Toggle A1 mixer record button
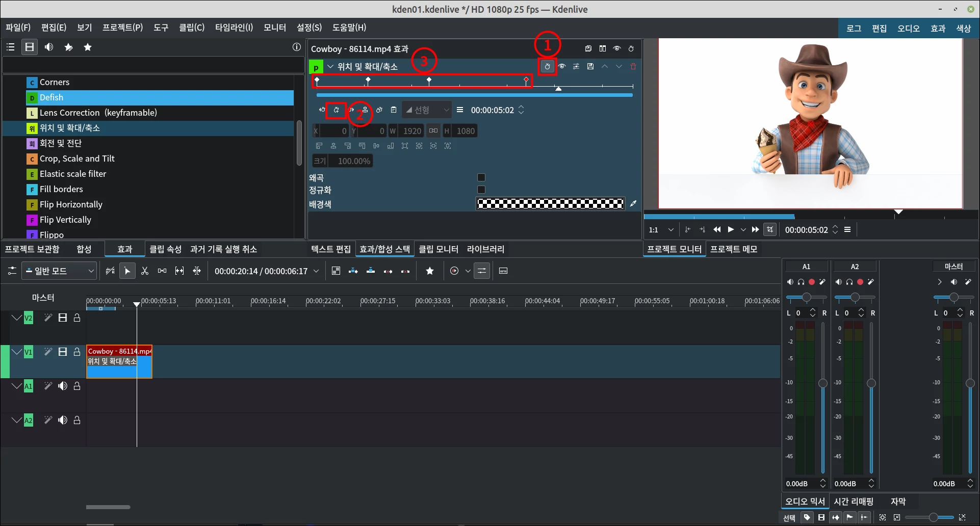This screenshot has width=980, height=526. click(812, 282)
